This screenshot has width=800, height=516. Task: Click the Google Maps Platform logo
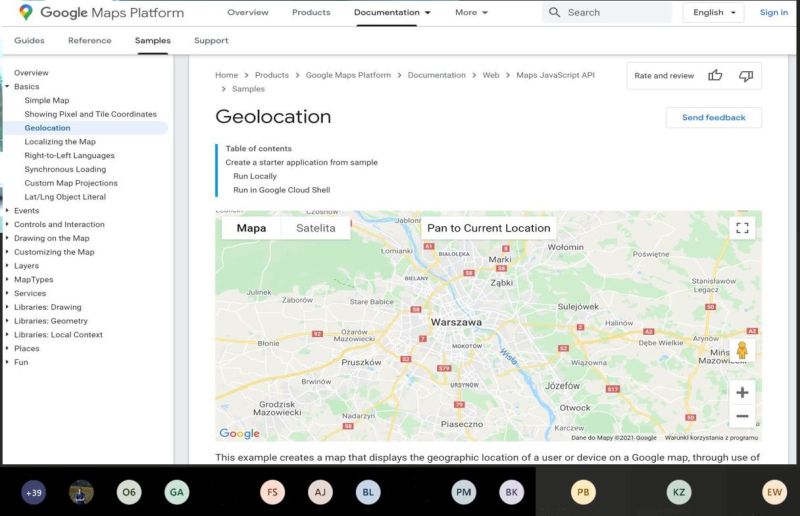pos(102,12)
